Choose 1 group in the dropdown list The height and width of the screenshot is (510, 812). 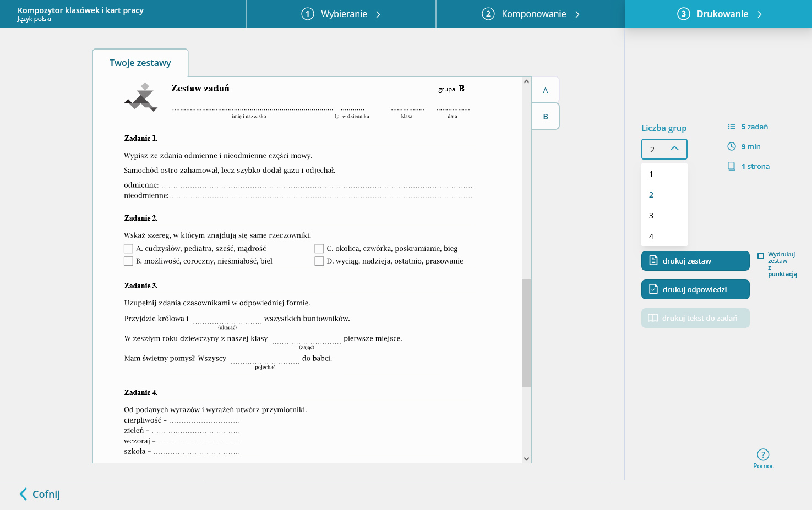point(664,174)
